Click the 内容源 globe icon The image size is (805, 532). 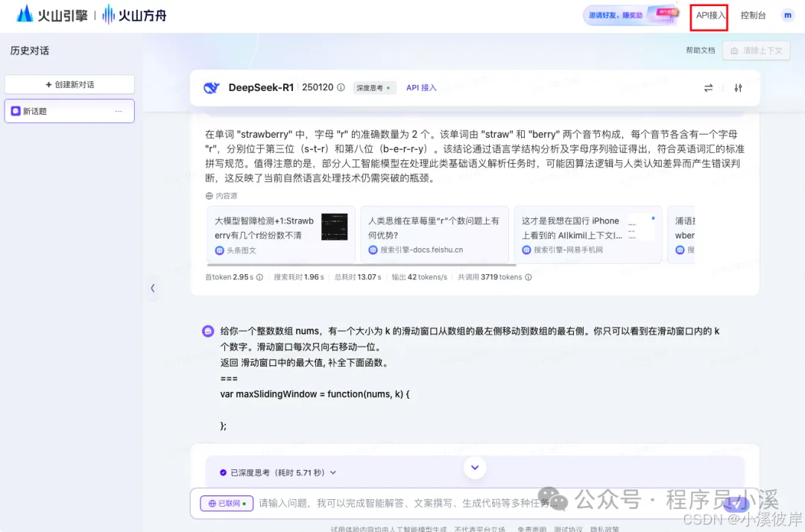209,196
